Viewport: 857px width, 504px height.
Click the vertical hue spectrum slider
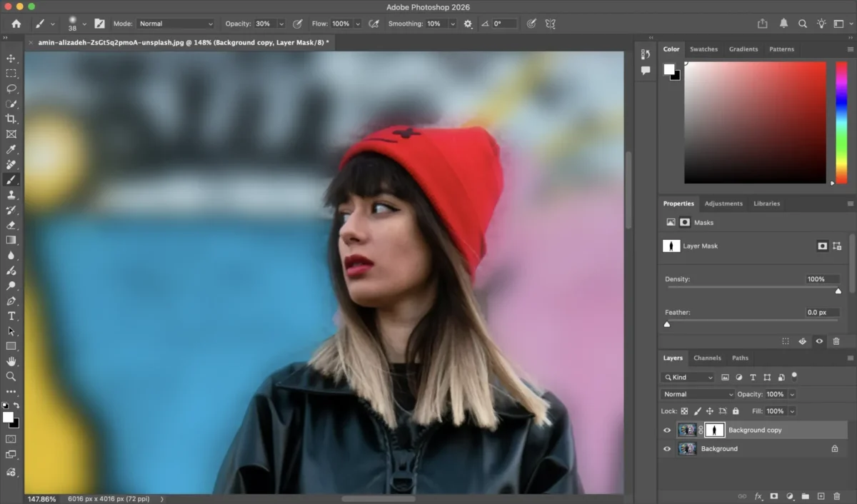[x=841, y=121]
